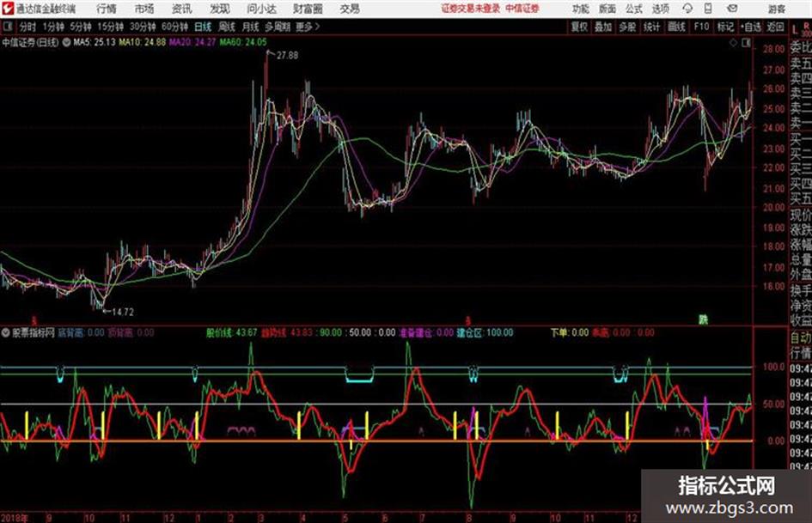
Task: Open the 市场 menu
Action: [x=144, y=9]
